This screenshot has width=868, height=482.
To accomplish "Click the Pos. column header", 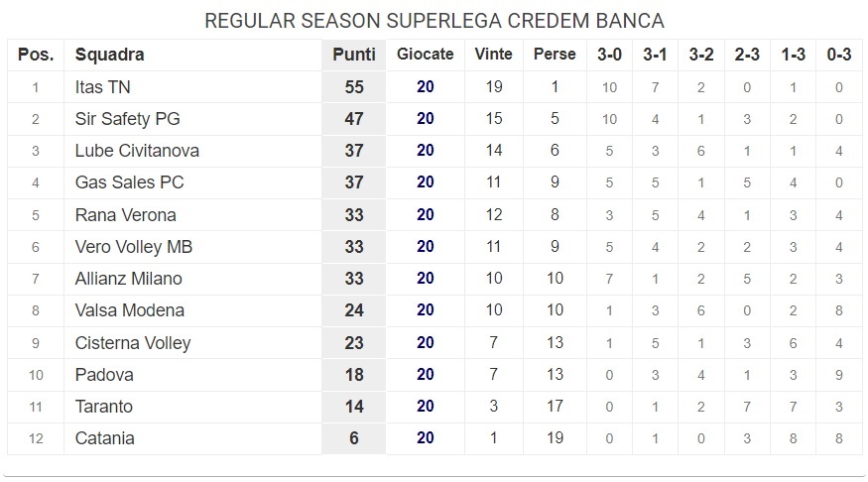I will tap(36, 55).
